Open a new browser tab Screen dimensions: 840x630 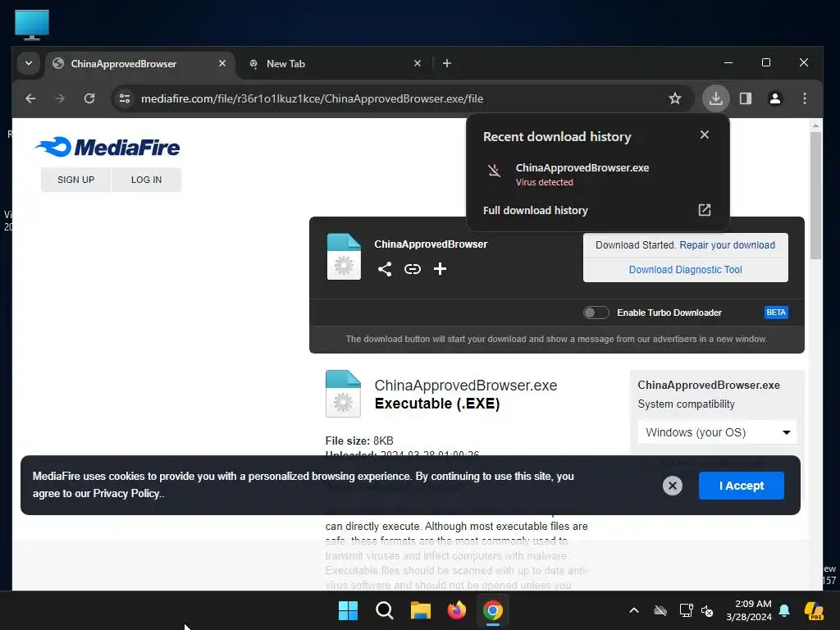point(447,63)
